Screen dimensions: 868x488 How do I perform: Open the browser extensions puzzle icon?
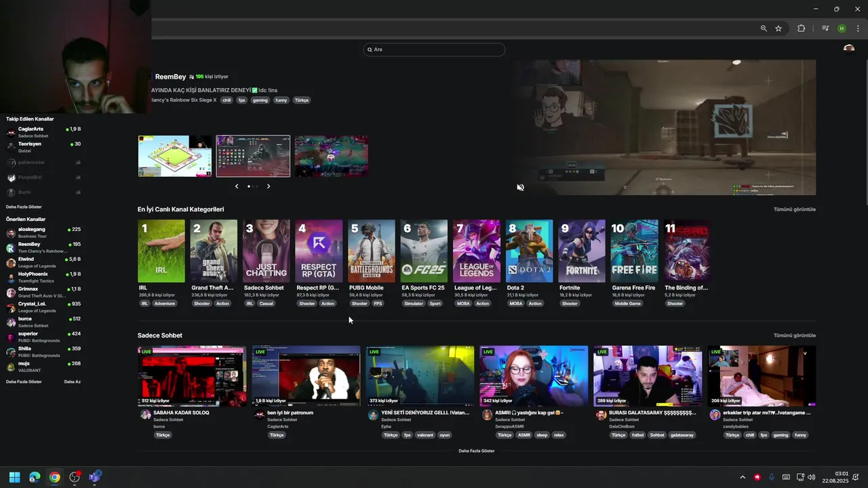[801, 28]
